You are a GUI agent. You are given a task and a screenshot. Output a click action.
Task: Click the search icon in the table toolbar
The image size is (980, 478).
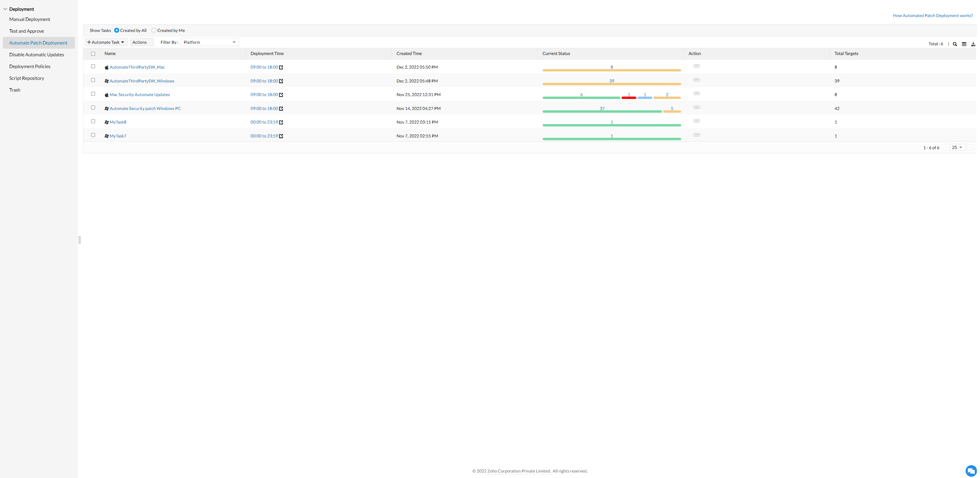coord(955,44)
